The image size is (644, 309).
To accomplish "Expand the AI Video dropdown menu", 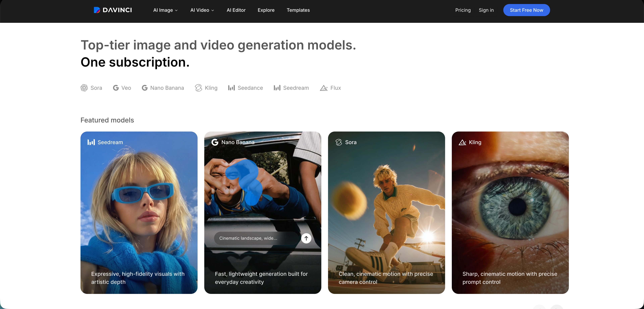I will tap(202, 10).
